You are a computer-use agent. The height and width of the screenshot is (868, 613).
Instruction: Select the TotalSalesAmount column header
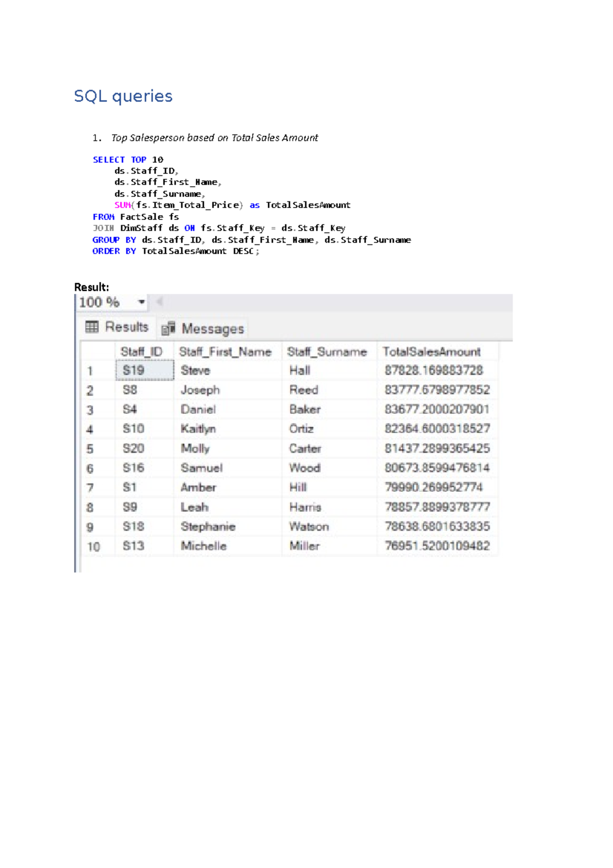tap(432, 352)
